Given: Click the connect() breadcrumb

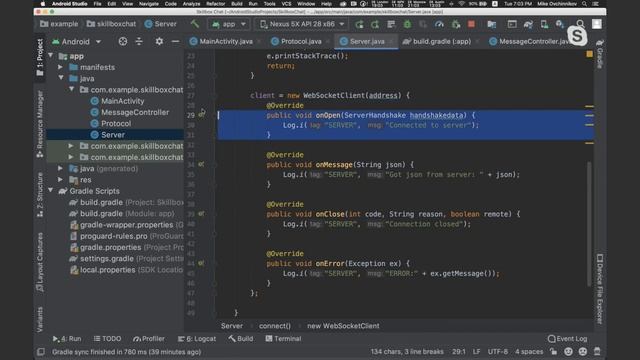Looking at the screenshot, I should click(x=275, y=326).
